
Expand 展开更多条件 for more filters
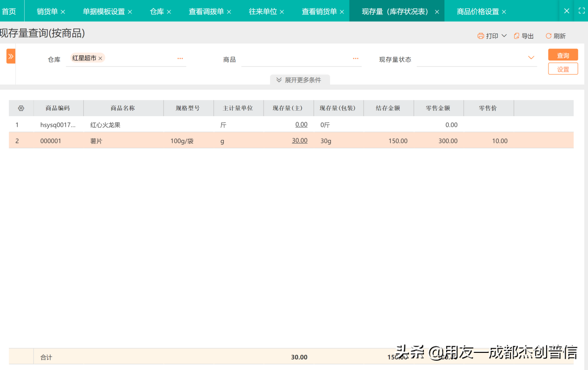[300, 79]
